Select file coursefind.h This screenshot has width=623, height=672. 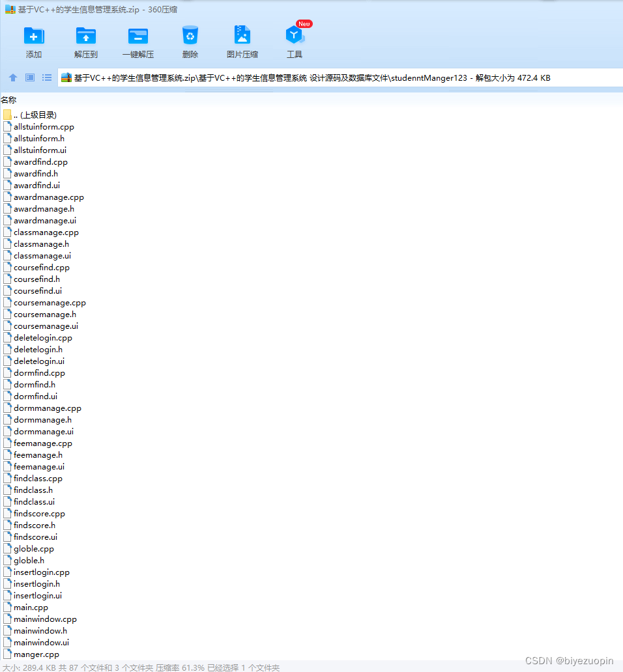[x=32, y=279]
